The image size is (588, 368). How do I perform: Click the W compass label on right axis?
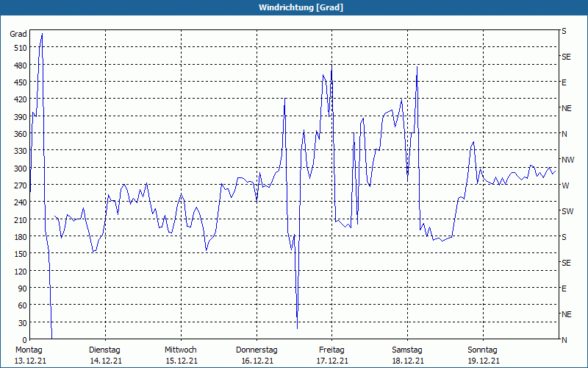pos(565,185)
